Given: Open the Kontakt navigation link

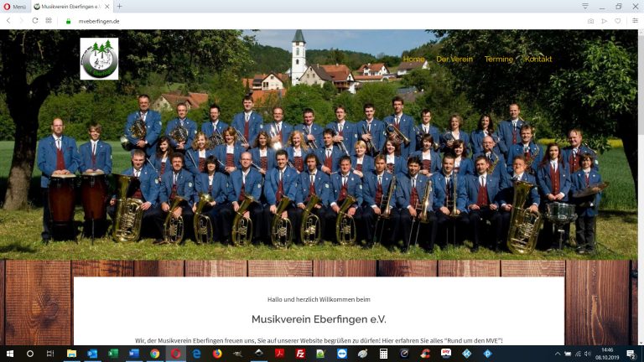Looking at the screenshot, I should [538, 59].
